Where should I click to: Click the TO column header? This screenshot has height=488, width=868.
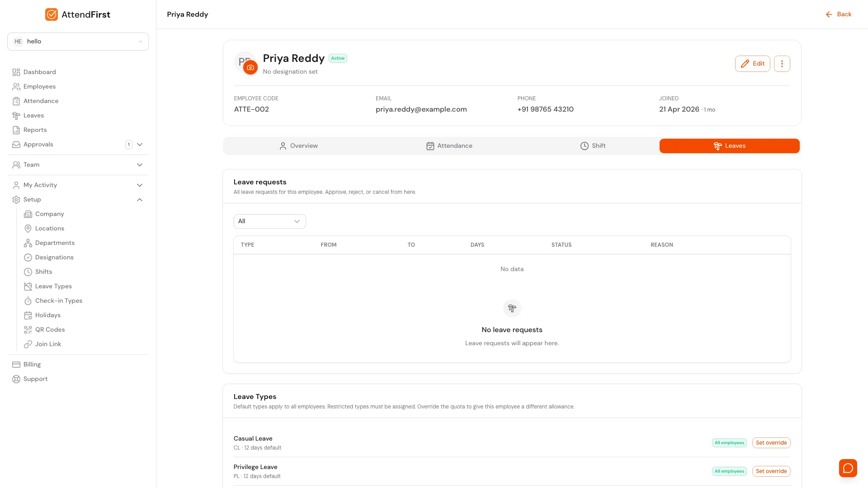coord(411,245)
